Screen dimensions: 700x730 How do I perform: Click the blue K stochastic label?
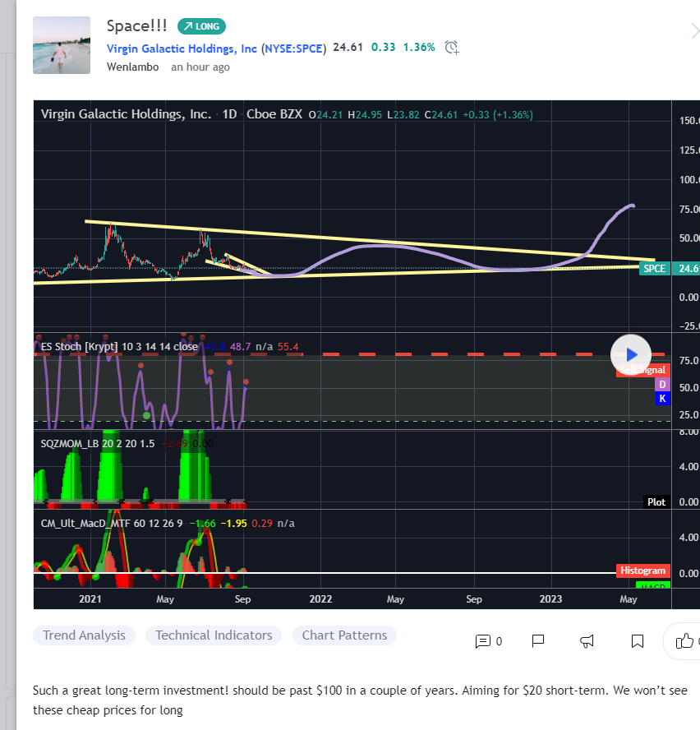click(662, 399)
